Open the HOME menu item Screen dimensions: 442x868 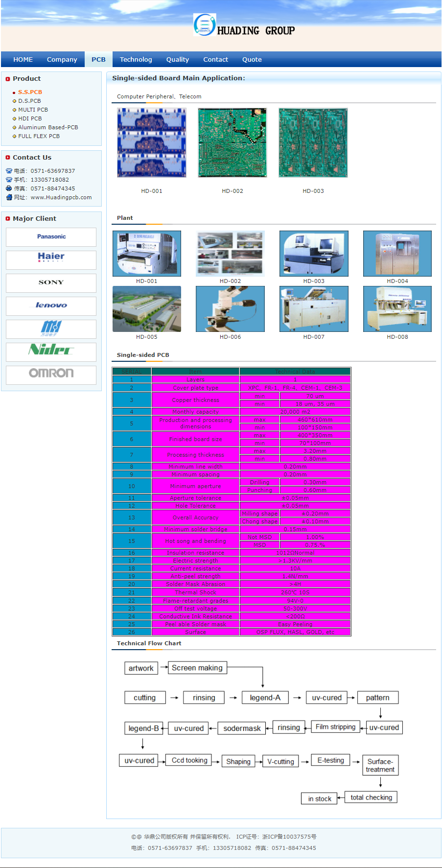click(x=23, y=59)
